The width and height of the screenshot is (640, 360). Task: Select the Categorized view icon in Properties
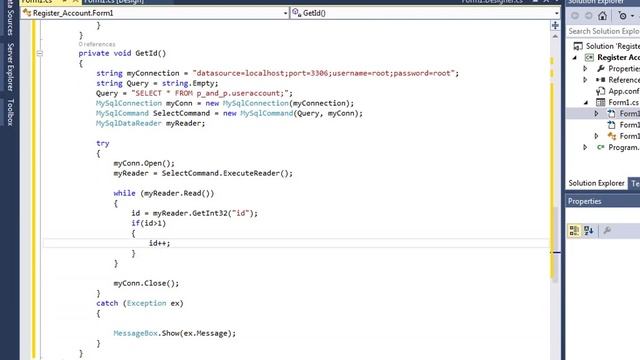tap(574, 231)
